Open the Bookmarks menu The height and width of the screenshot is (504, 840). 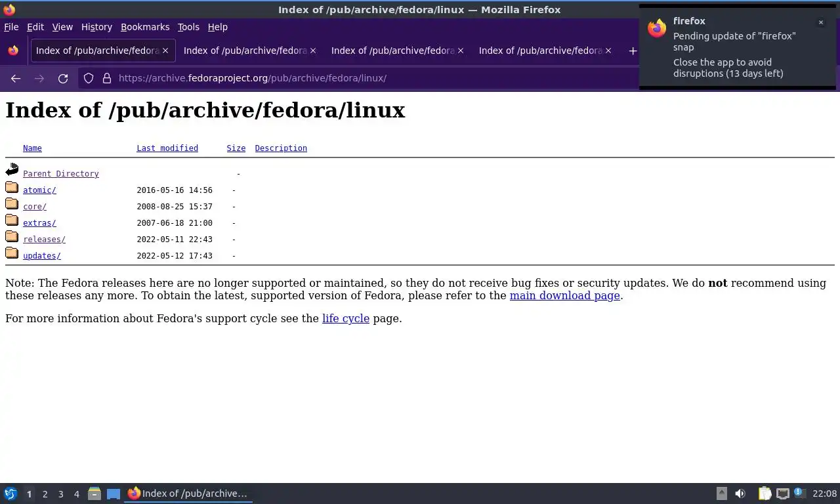(x=145, y=27)
